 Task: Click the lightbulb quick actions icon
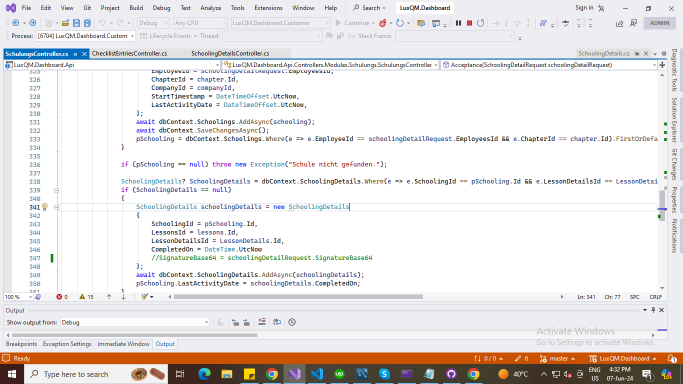pyautogui.click(x=44, y=207)
